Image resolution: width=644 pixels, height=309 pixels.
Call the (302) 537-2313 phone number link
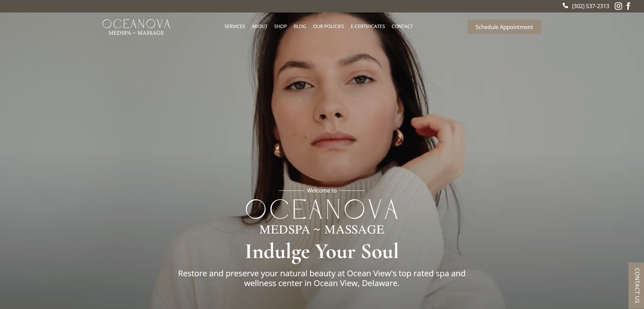click(590, 6)
